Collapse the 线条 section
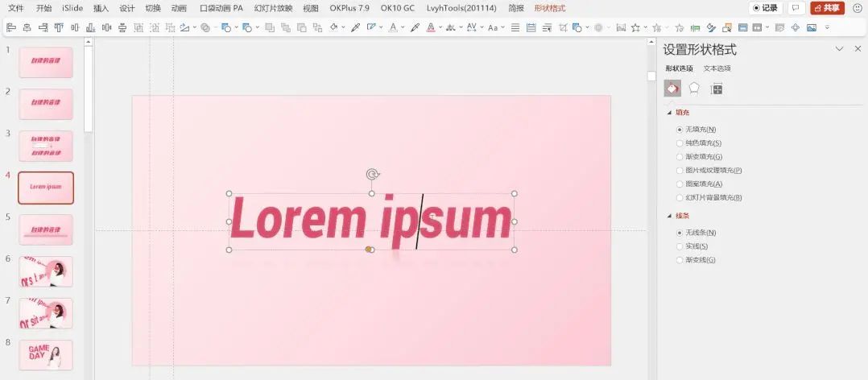Viewport: 868px width, 380px height. pos(670,216)
